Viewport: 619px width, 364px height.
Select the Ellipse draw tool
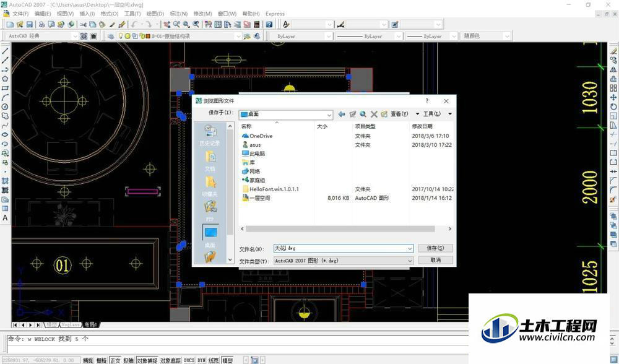coord(5,134)
